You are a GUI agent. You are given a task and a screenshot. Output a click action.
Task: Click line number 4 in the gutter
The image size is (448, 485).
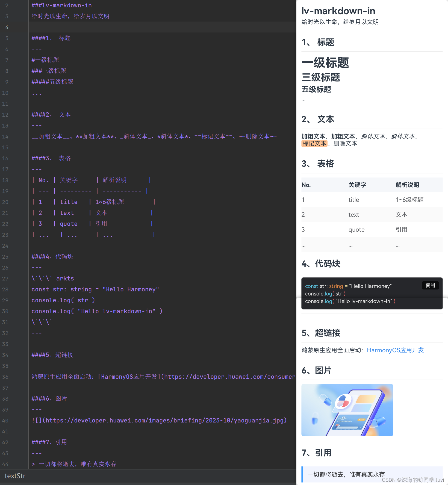coord(7,27)
